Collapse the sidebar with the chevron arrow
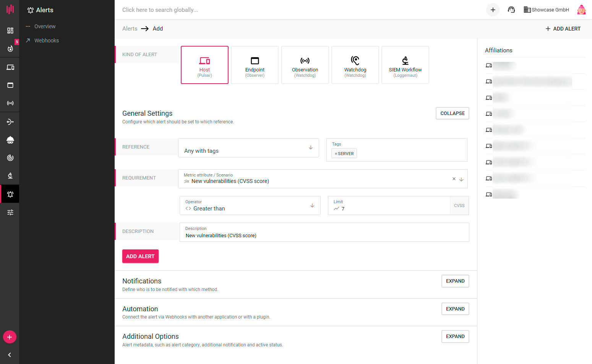This screenshot has height=364, width=592. click(x=10, y=355)
